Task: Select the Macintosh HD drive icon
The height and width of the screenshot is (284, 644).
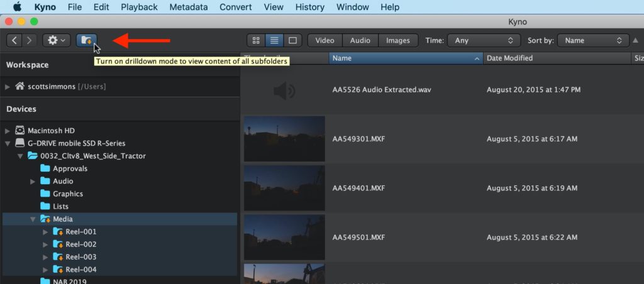Action: pos(19,131)
